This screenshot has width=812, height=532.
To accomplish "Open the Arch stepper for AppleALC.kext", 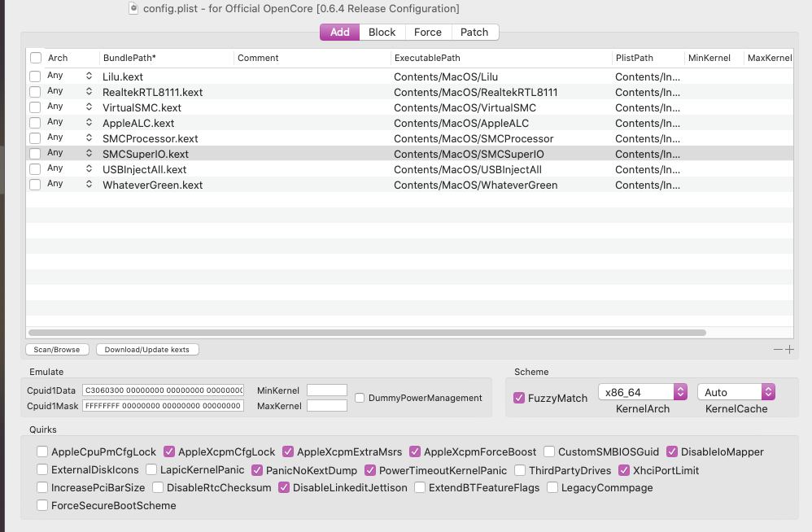I will (89, 122).
